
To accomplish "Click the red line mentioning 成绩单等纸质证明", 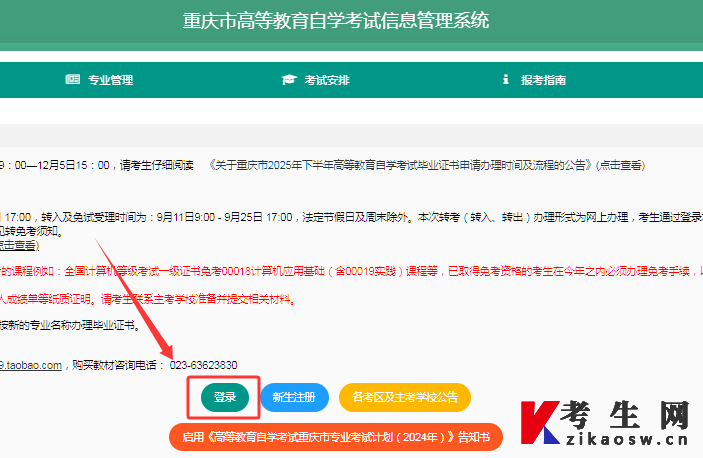I will (148, 299).
